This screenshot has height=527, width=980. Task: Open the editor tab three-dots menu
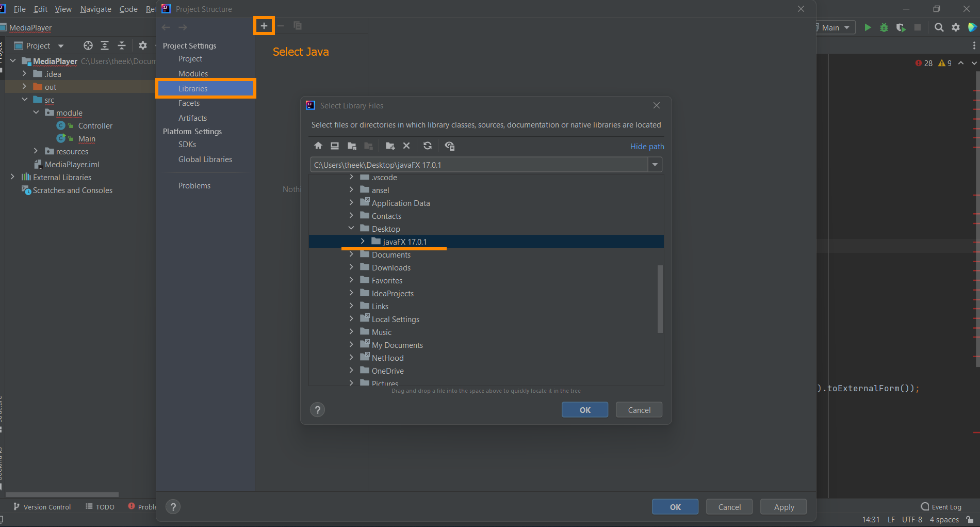[x=974, y=45]
